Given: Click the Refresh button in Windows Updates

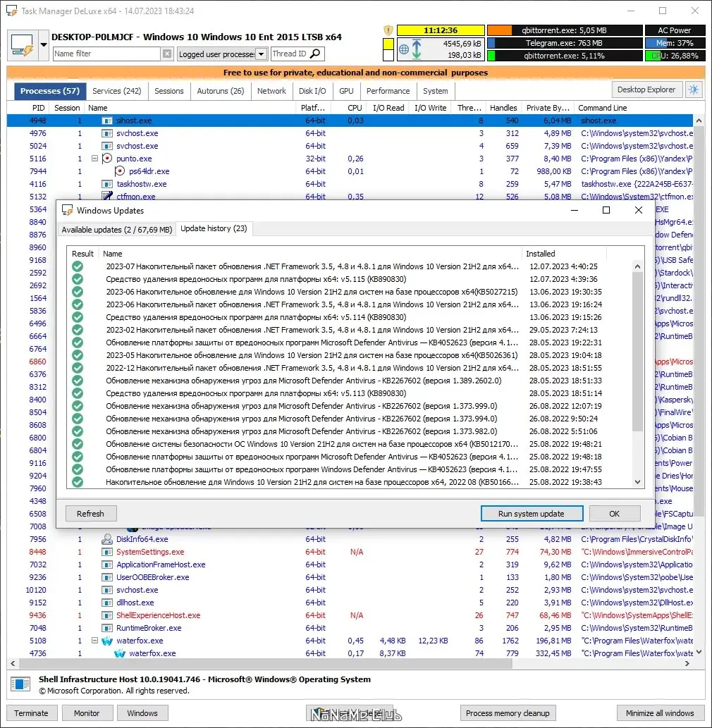Looking at the screenshot, I should pyautogui.click(x=90, y=514).
